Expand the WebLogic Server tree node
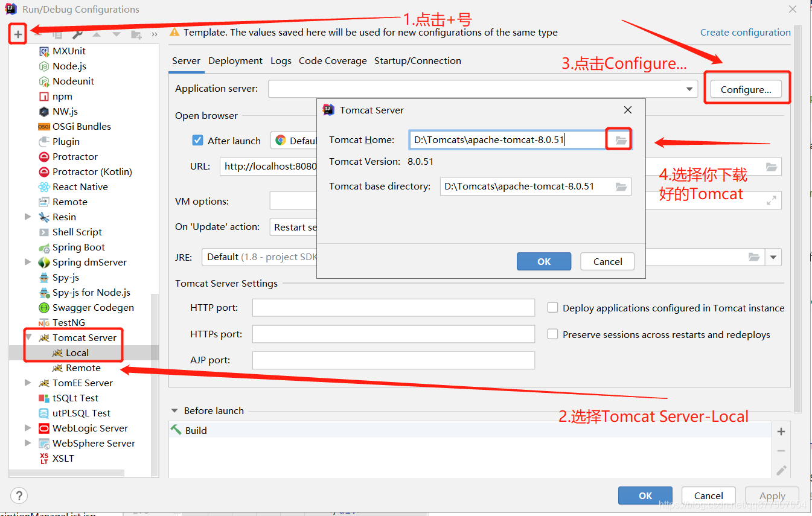812x516 pixels. (28, 428)
